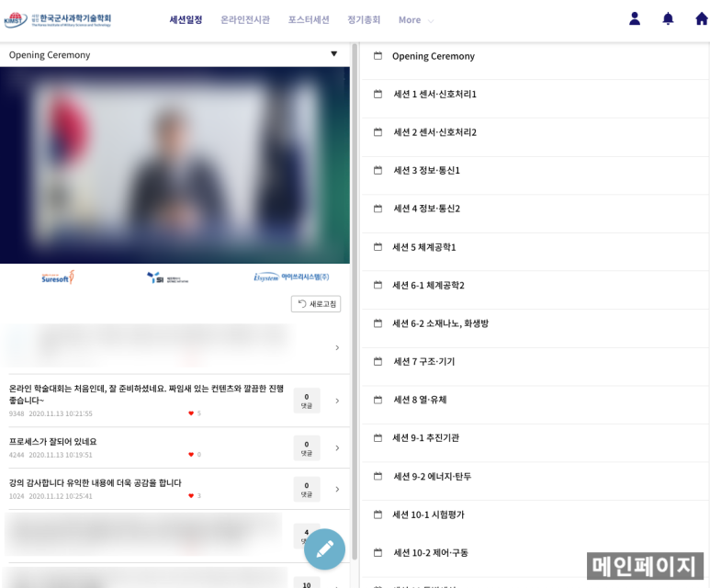Click the 새로고침 refresh button
710x588 pixels.
coord(316,304)
